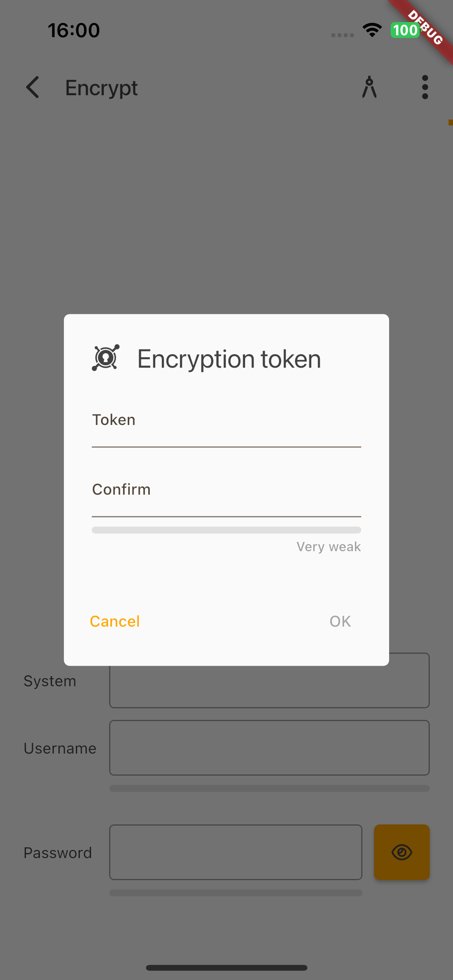The height and width of the screenshot is (980, 453).
Task: Tap the Wi-Fi status icon
Action: tap(372, 30)
